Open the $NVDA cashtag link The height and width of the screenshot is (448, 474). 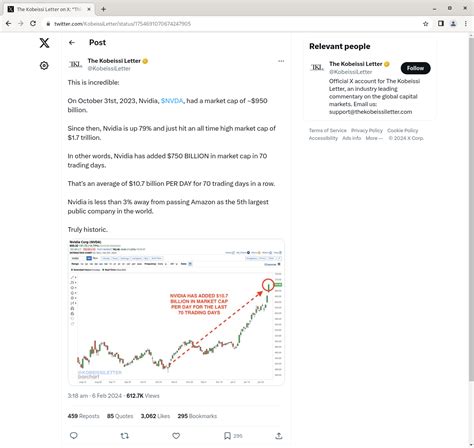pyautogui.click(x=172, y=101)
